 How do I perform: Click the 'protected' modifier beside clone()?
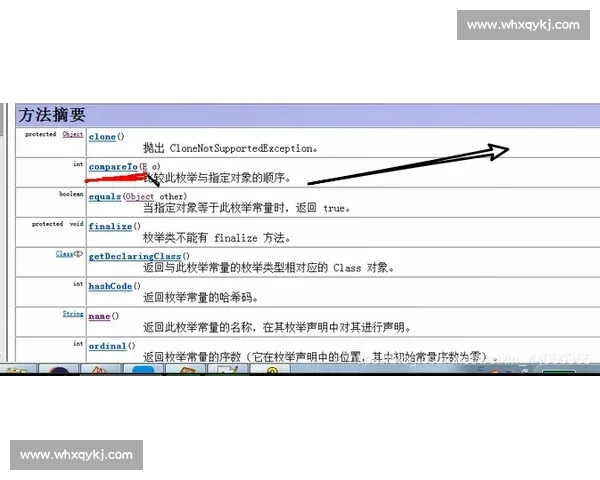[40, 134]
